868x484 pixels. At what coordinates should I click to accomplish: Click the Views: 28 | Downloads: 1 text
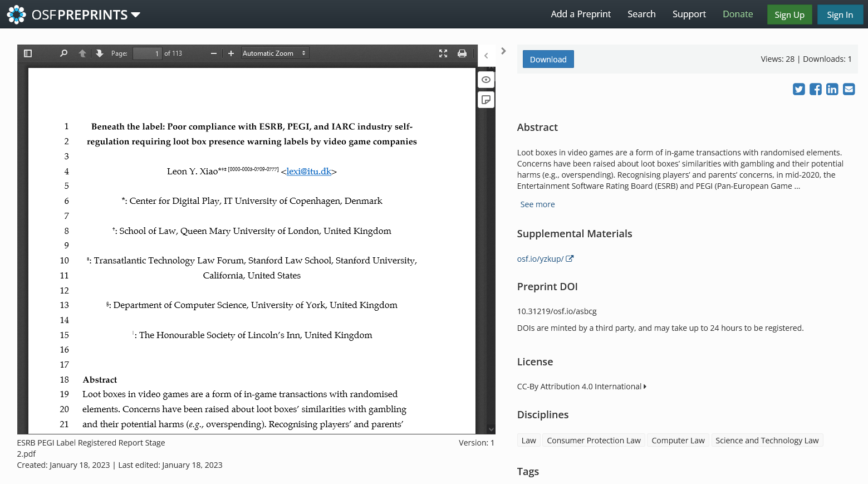pyautogui.click(x=806, y=59)
